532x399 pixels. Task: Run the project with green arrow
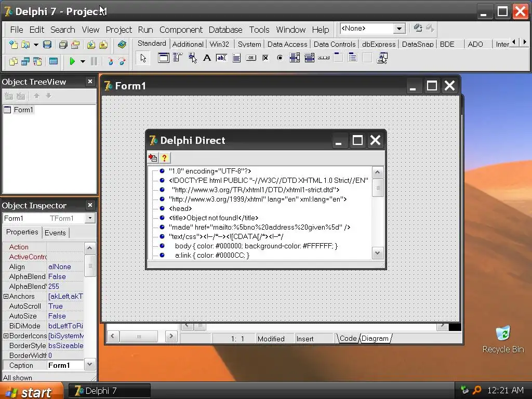72,61
